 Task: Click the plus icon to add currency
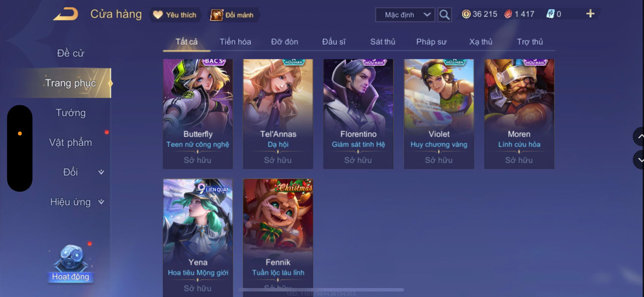coord(590,14)
